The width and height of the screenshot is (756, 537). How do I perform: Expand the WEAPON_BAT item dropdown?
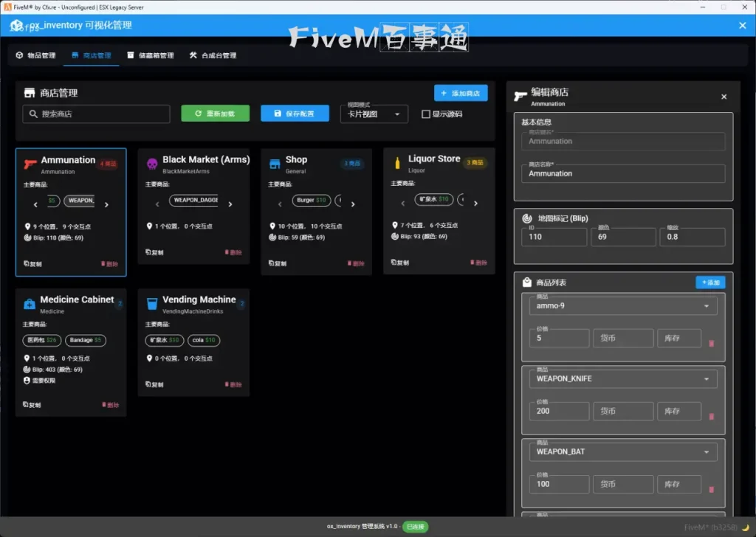[x=706, y=452]
